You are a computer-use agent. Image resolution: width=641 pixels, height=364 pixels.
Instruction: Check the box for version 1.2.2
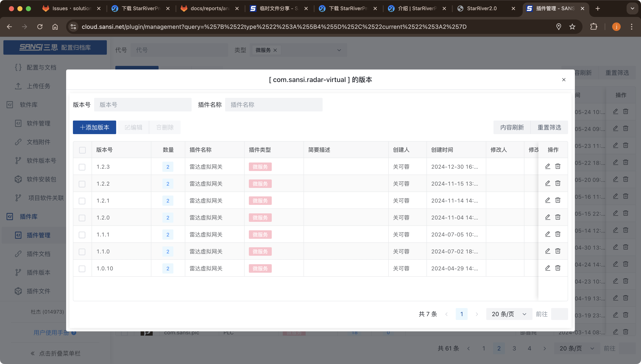click(82, 184)
